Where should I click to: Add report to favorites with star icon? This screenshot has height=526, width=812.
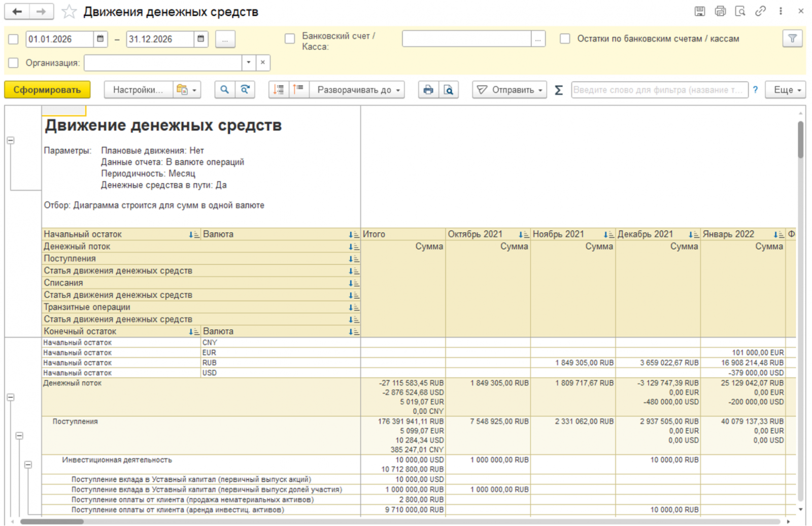click(69, 12)
